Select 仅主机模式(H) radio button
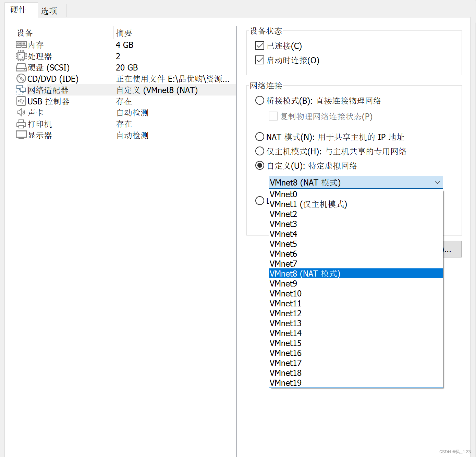The image size is (476, 457). [x=260, y=151]
